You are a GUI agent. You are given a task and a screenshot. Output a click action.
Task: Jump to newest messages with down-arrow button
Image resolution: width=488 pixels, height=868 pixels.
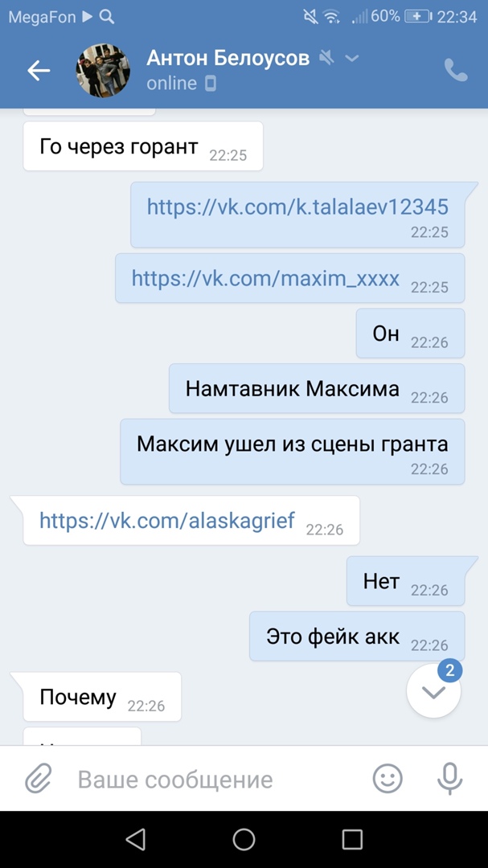(433, 691)
